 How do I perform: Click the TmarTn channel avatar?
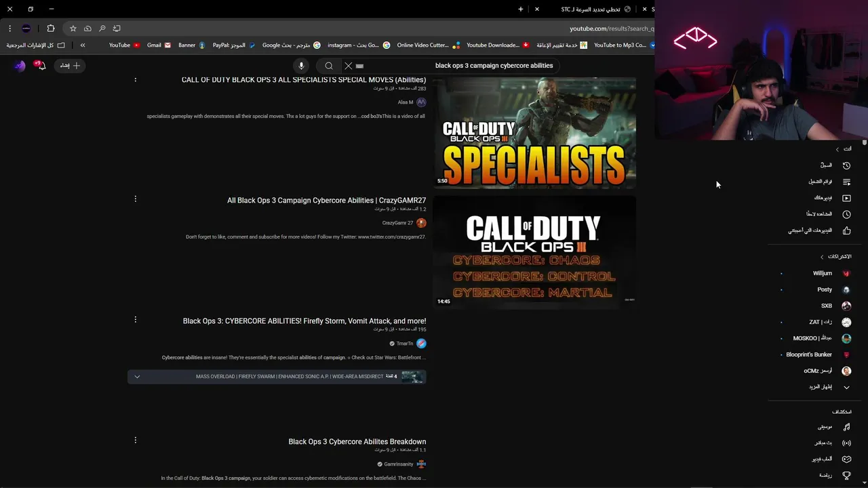tap(421, 344)
